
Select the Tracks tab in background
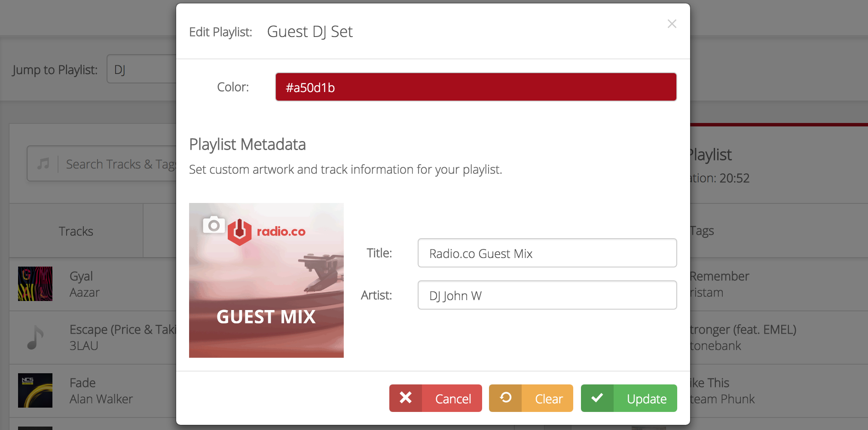click(76, 231)
